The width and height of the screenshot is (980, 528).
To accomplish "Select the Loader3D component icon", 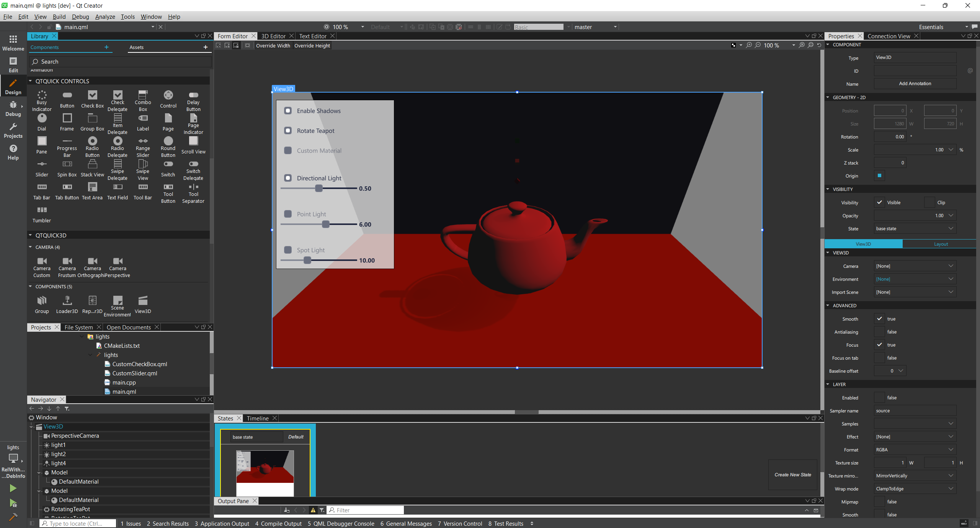I will pyautogui.click(x=67, y=301).
